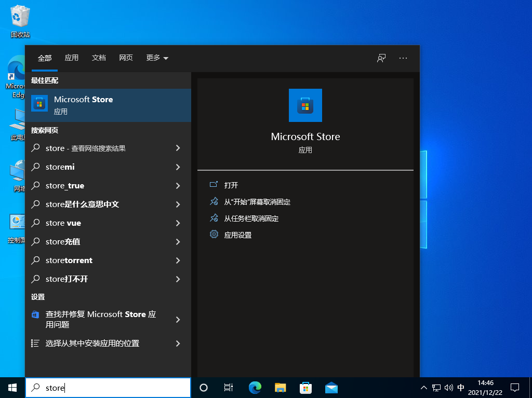The image size is (532, 398).
Task: Open the 更多 dropdown in search
Action: coord(156,58)
